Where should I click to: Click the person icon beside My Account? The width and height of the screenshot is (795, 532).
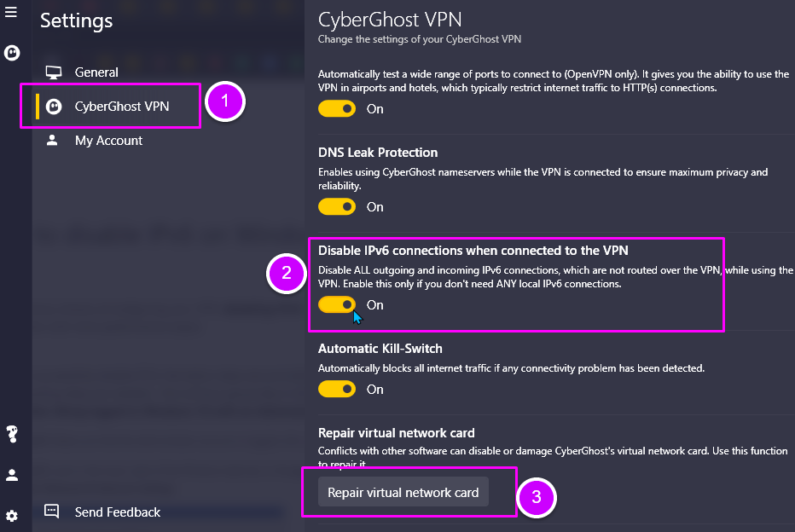(x=53, y=140)
